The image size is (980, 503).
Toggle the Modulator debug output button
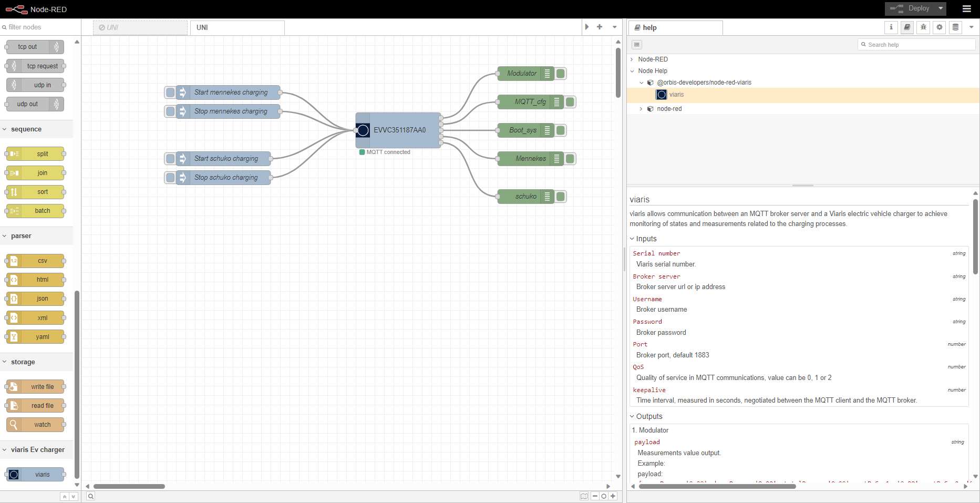point(561,74)
